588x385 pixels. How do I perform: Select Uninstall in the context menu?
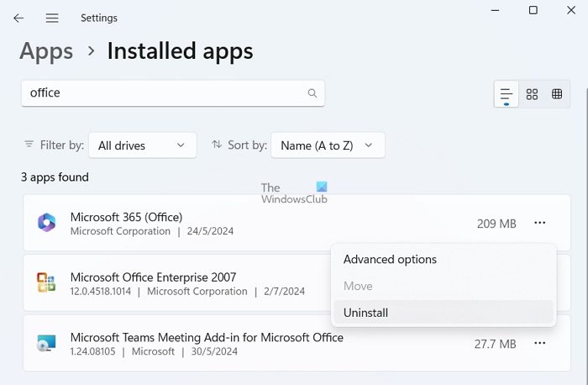(365, 313)
